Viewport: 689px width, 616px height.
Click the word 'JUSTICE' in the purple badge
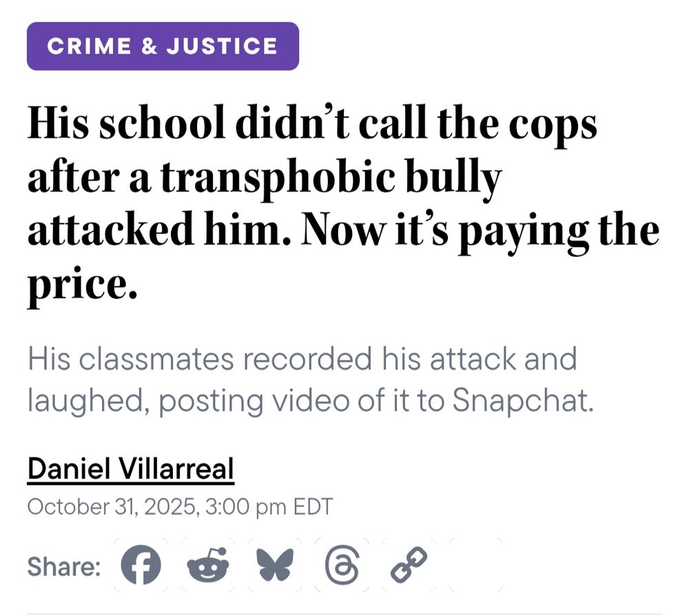click(x=222, y=46)
